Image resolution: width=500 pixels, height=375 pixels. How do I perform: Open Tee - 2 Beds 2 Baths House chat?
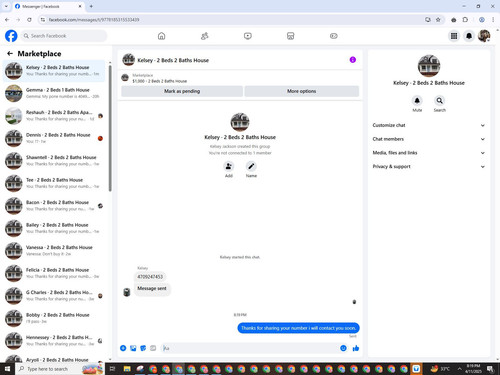point(54,183)
